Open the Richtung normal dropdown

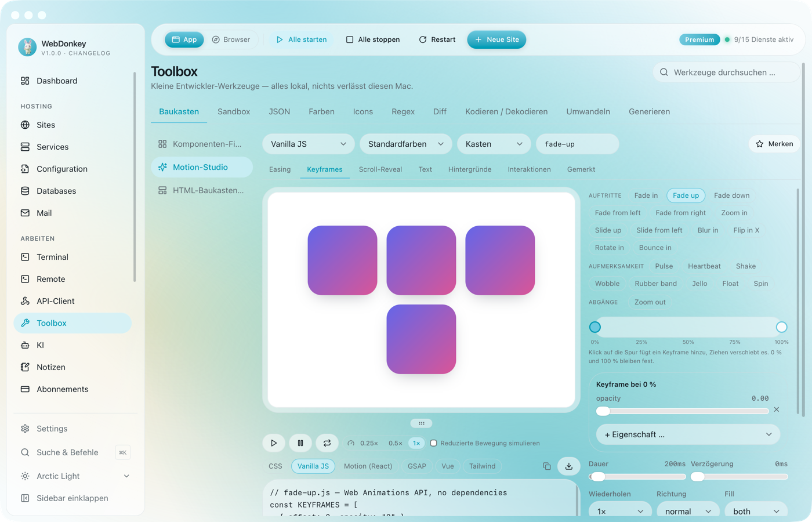(688, 511)
